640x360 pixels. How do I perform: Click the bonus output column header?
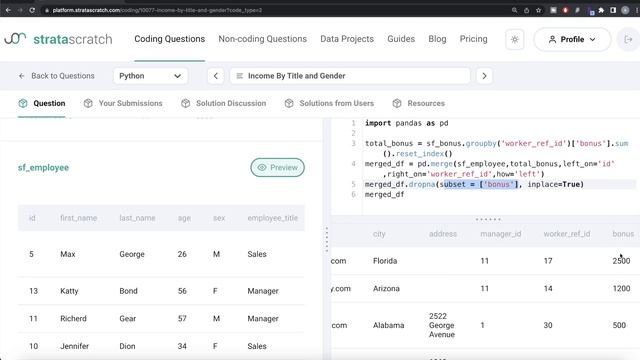[623, 234]
